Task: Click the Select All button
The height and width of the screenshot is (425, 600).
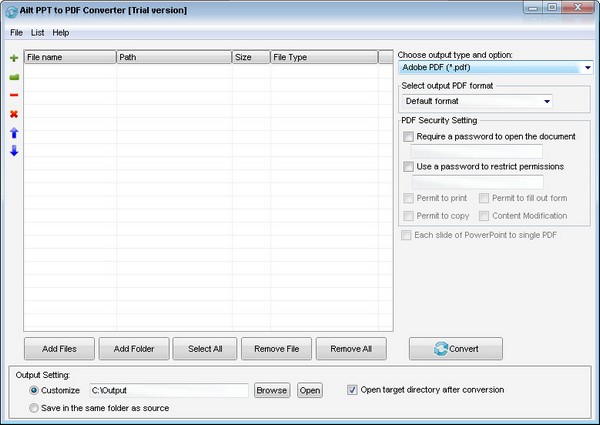Action: pyautogui.click(x=205, y=349)
